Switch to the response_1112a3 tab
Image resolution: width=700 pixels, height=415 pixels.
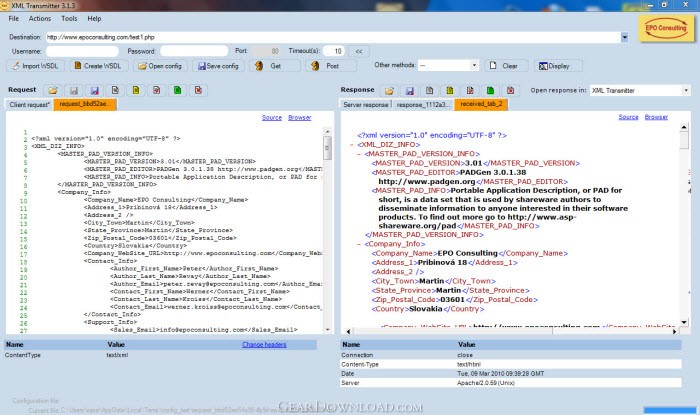423,104
